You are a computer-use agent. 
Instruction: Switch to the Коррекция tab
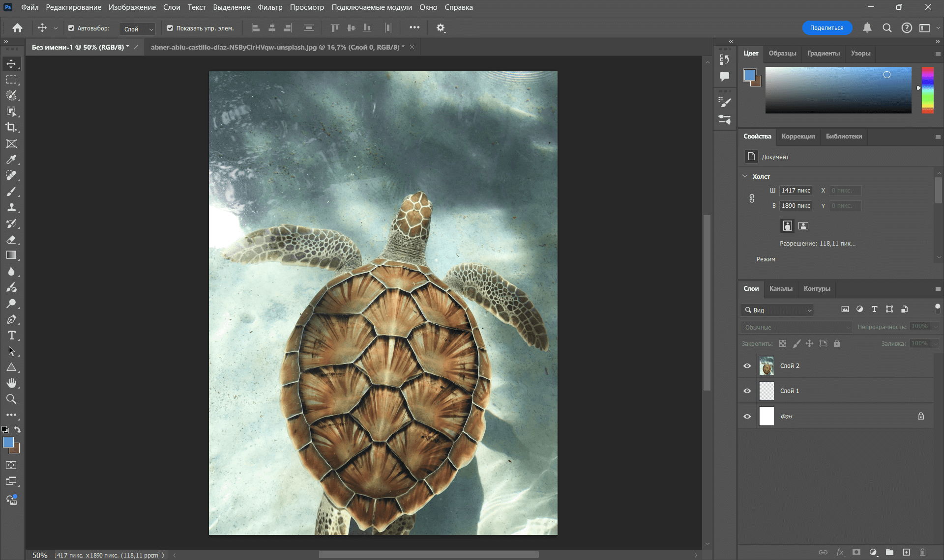798,137
